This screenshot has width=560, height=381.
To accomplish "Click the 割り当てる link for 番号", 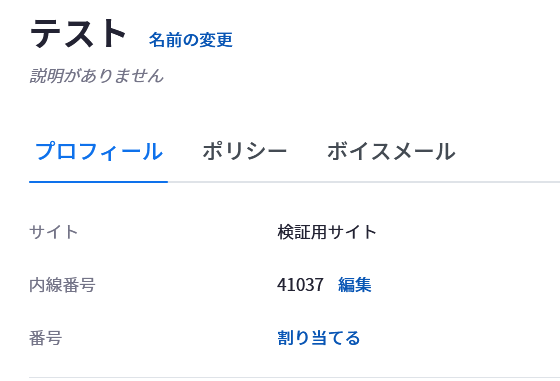I will tap(319, 337).
